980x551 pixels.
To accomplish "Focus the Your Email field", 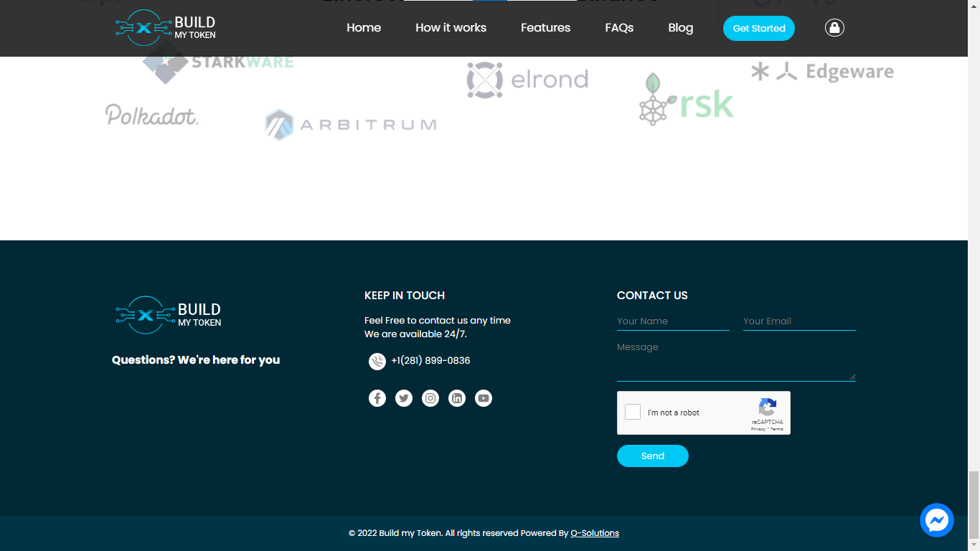I will pos(799,321).
